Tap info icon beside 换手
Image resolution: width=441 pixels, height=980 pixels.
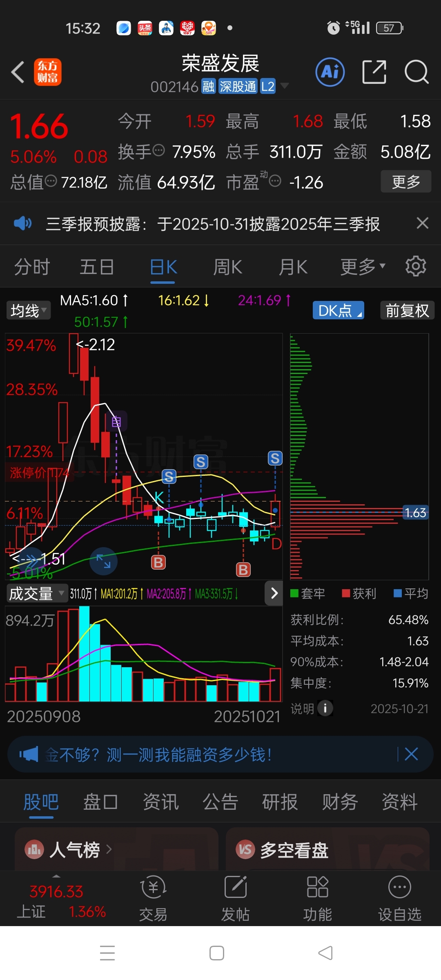(x=158, y=150)
